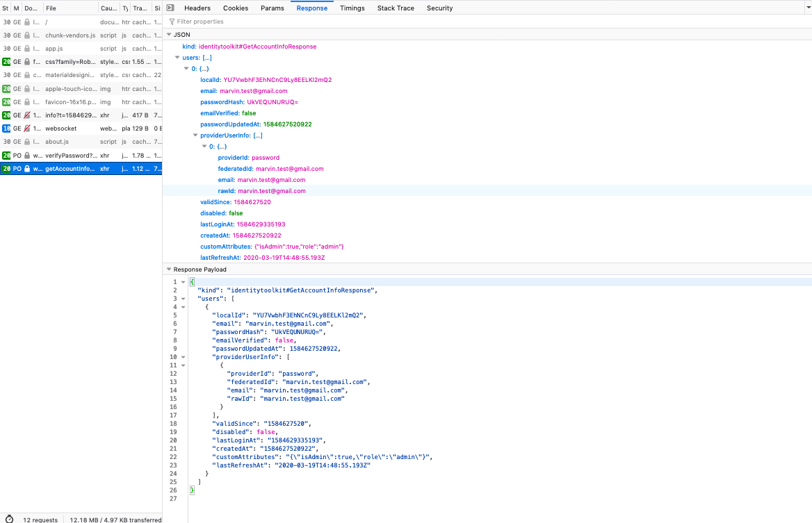This screenshot has width=812, height=523.
Task: Click the insecure lock icon on websocket row
Action: point(27,128)
